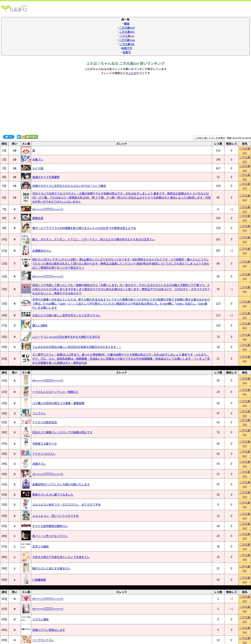This screenshot has height=644, width=251.
Task: Click 悪堕ちスレ thumbnail
Action: (26, 494)
